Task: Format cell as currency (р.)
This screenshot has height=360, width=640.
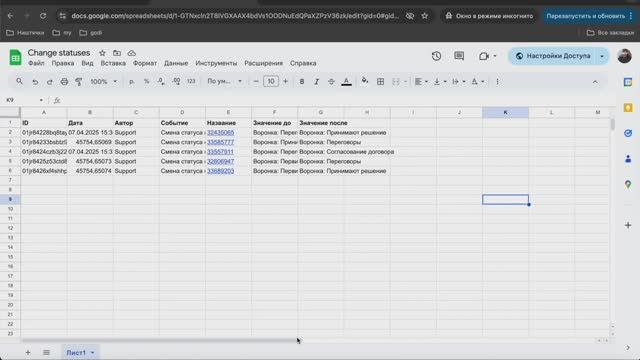Action: 131,82
